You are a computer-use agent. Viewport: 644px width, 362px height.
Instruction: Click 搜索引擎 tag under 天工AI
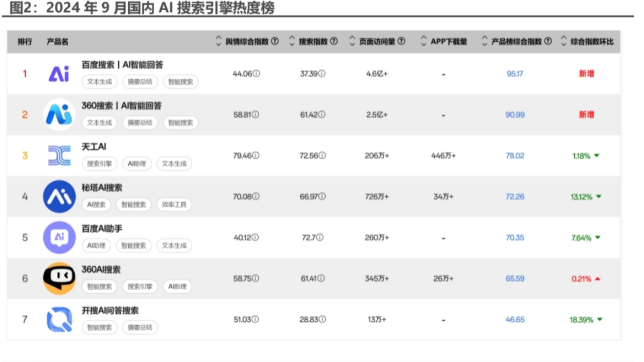99,164
